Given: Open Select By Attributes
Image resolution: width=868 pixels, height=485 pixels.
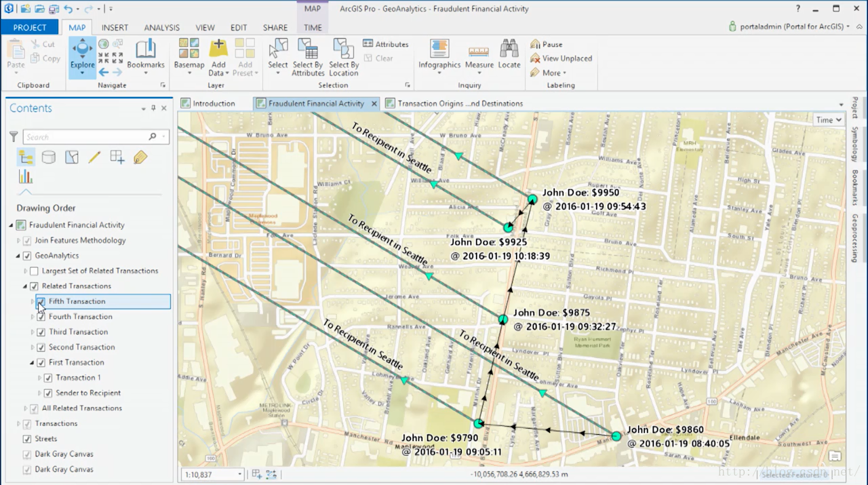Looking at the screenshot, I should point(309,56).
